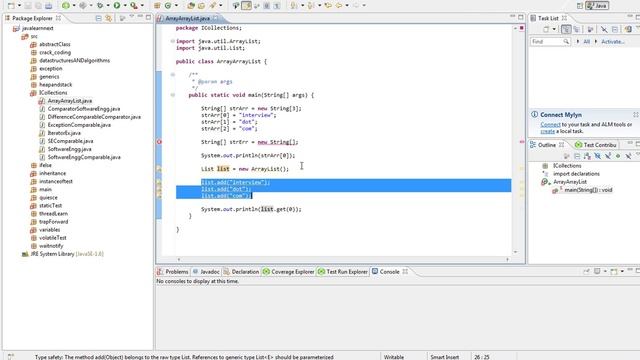640x360 pixels.
Task: Toggle Mark Occurrences in main toolbar
Action: click(x=247, y=6)
